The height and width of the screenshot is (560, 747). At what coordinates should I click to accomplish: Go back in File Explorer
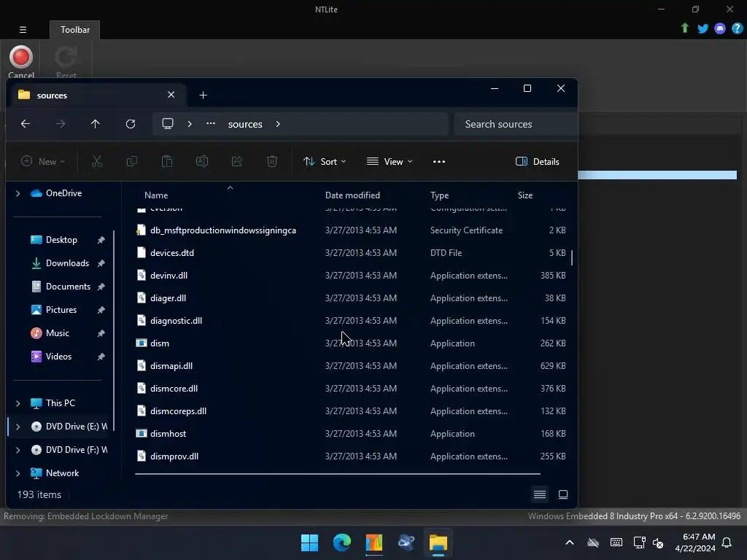point(26,124)
